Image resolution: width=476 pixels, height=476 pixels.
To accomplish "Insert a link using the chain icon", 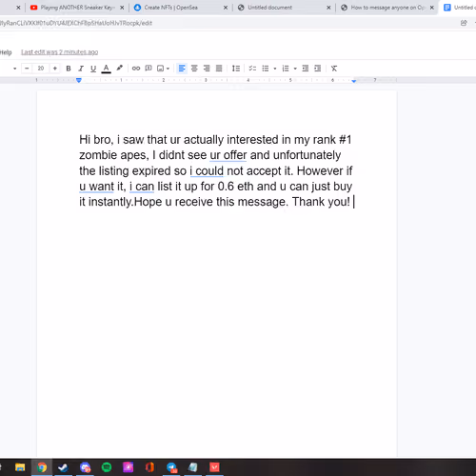I will 136,69.
